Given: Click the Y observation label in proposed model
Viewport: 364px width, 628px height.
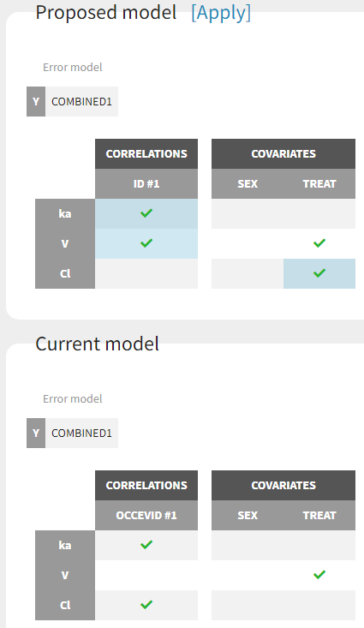Looking at the screenshot, I should click(36, 102).
